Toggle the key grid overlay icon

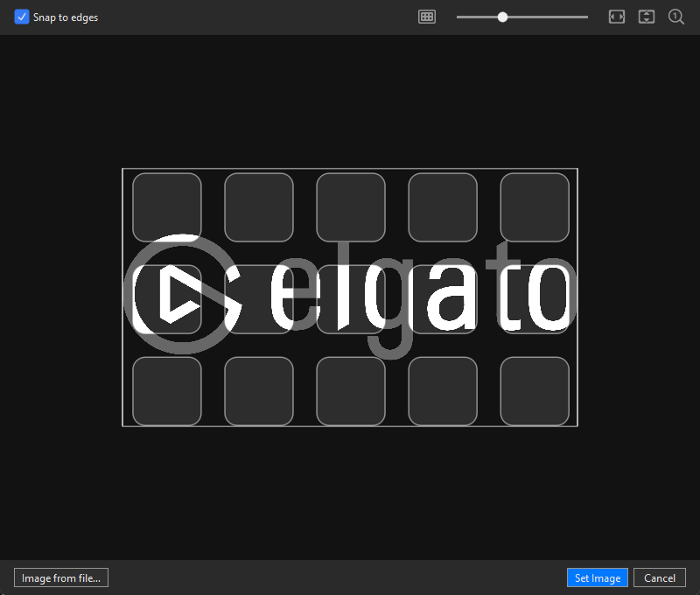(427, 17)
